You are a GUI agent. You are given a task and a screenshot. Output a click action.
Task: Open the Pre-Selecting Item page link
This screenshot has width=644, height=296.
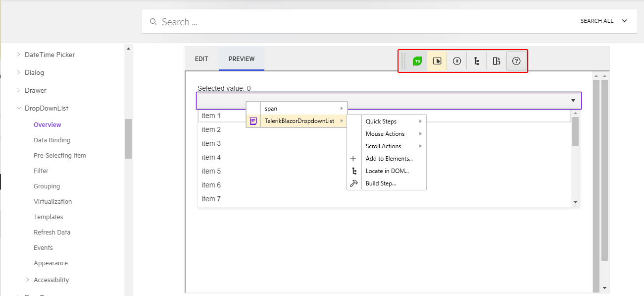tap(60, 155)
